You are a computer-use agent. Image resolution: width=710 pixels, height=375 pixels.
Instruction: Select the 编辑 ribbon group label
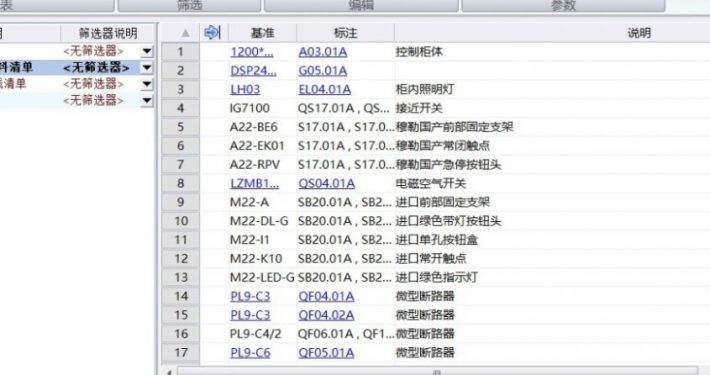pos(361,5)
